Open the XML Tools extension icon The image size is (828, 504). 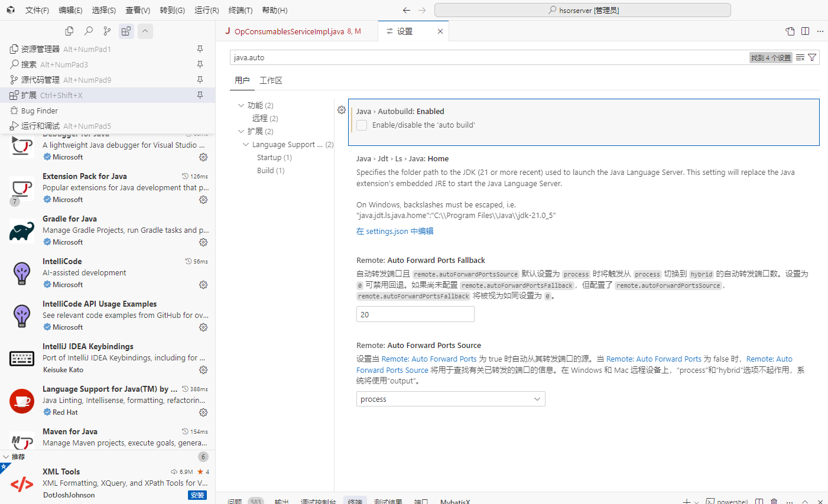[x=22, y=485]
